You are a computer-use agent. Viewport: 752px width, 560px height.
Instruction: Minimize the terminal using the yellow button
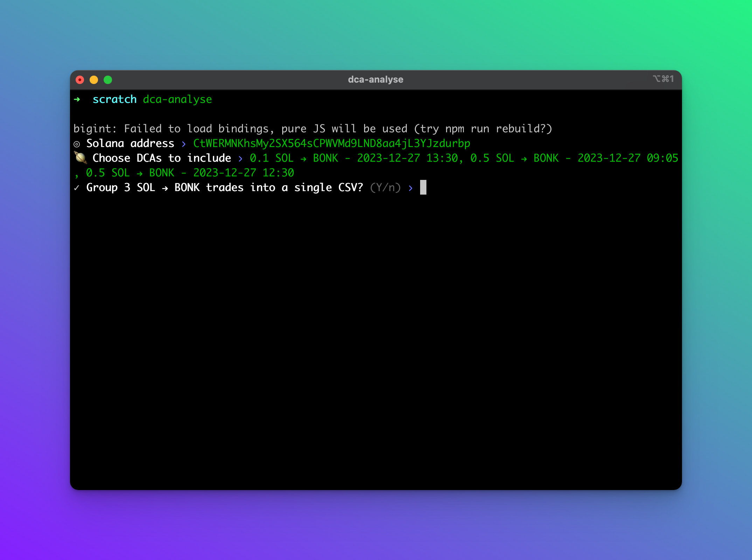(x=94, y=80)
